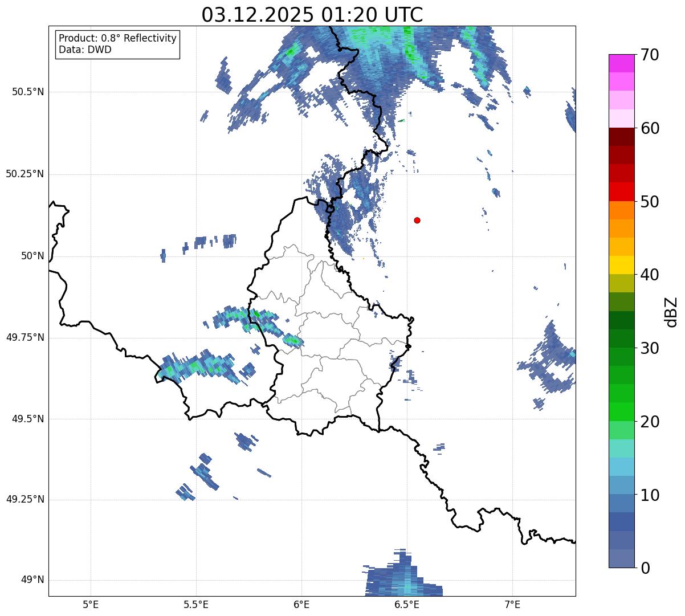The height and width of the screenshot is (616, 685).
Task: Click the 5°E longitude label
Action: [x=91, y=604]
